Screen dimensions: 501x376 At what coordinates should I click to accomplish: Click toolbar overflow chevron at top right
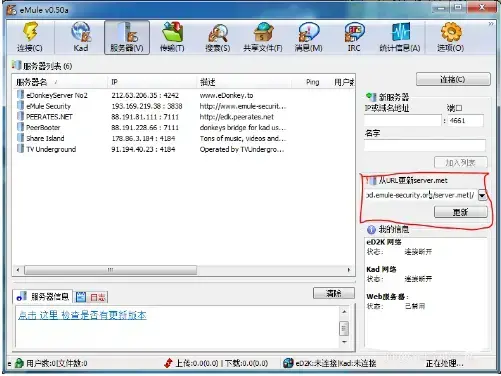(491, 24)
